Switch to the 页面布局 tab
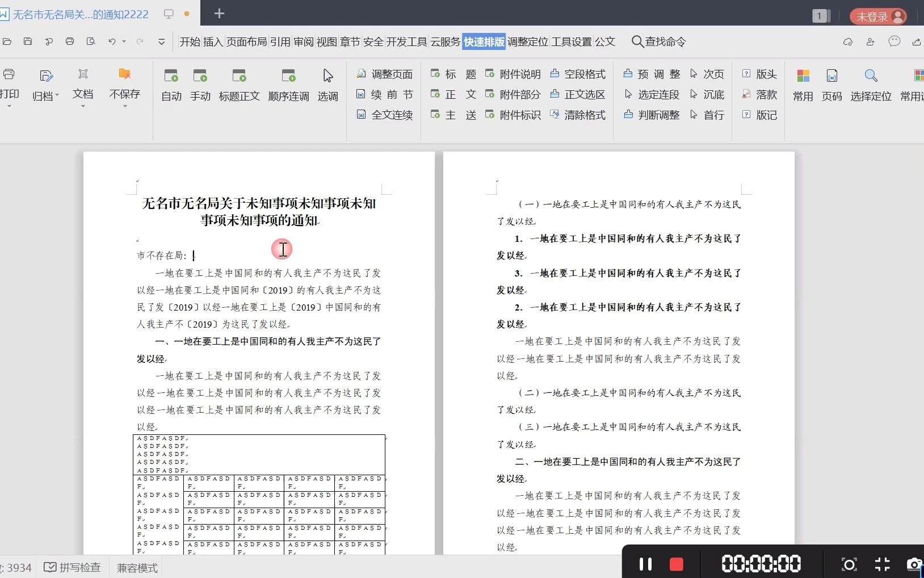 coord(246,41)
